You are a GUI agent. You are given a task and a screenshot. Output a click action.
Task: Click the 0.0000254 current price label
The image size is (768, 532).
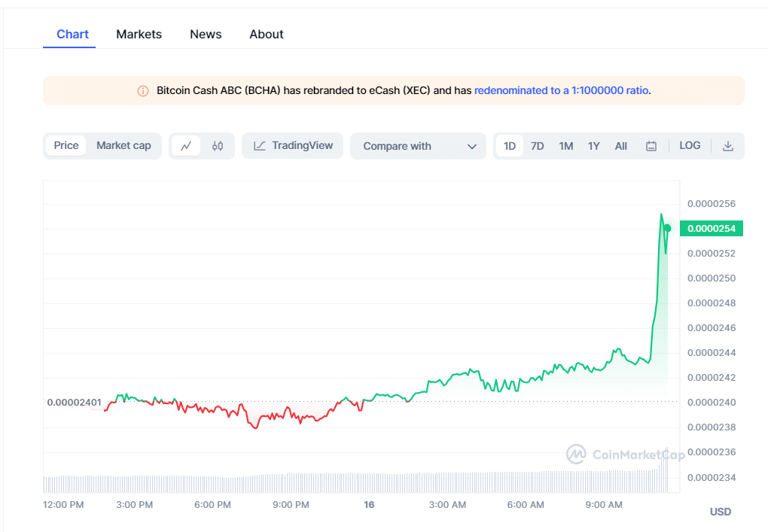point(712,229)
